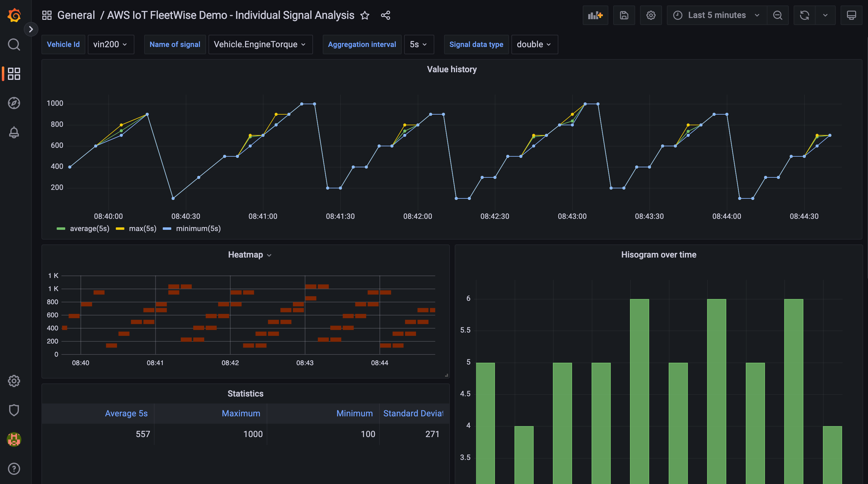Click the Last 5 minutes time range
The image size is (868, 484).
tap(716, 14)
